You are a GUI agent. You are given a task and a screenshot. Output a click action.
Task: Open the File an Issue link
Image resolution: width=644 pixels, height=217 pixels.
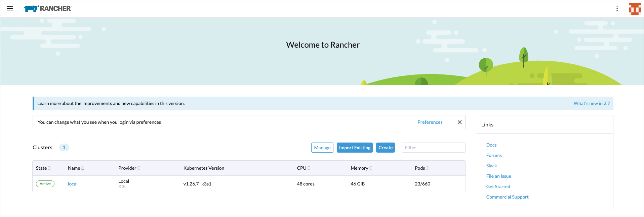(498, 176)
